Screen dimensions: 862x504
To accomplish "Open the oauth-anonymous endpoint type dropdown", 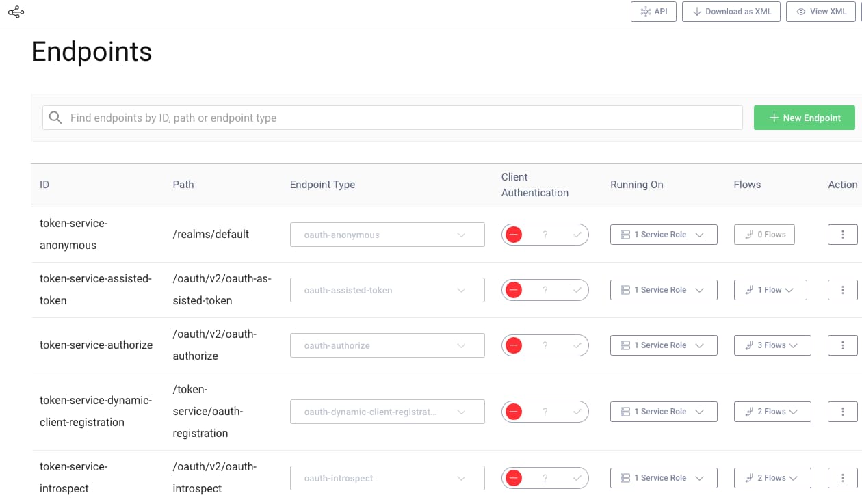I will 387,235.
